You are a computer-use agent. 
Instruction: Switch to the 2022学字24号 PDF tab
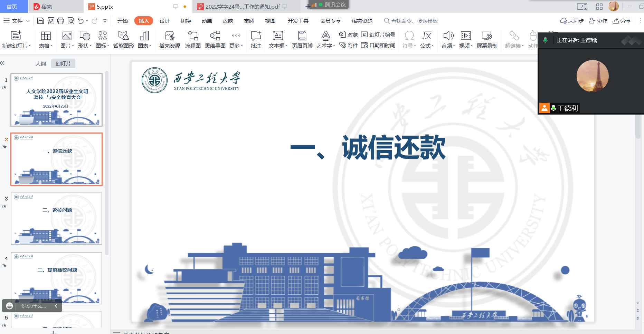pos(243,7)
